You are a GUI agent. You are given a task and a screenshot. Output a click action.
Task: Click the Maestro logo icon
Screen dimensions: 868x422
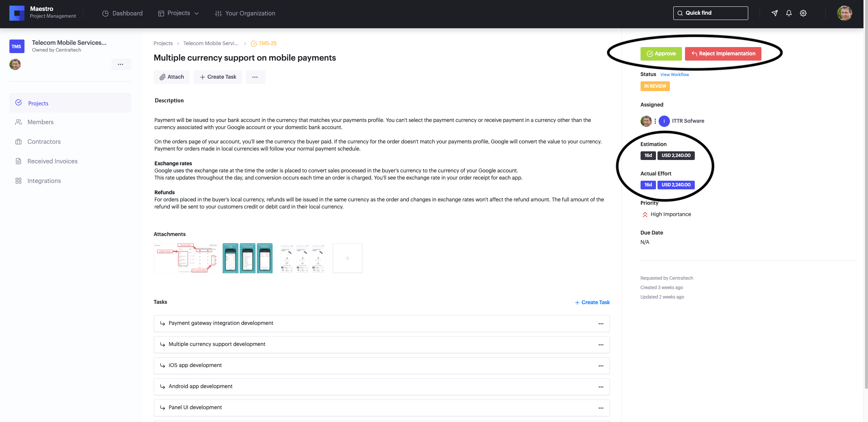point(17,13)
